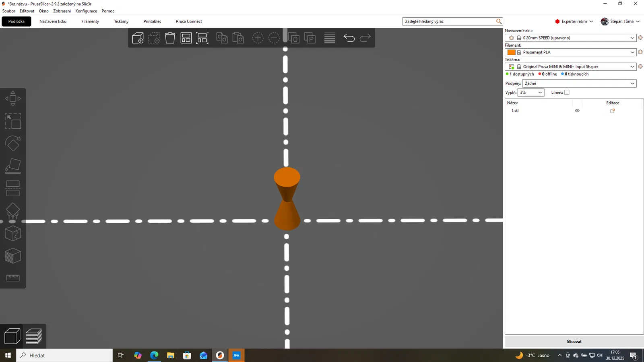
Task: Activate the seam painting tool
Action: pyautogui.click(x=13, y=233)
